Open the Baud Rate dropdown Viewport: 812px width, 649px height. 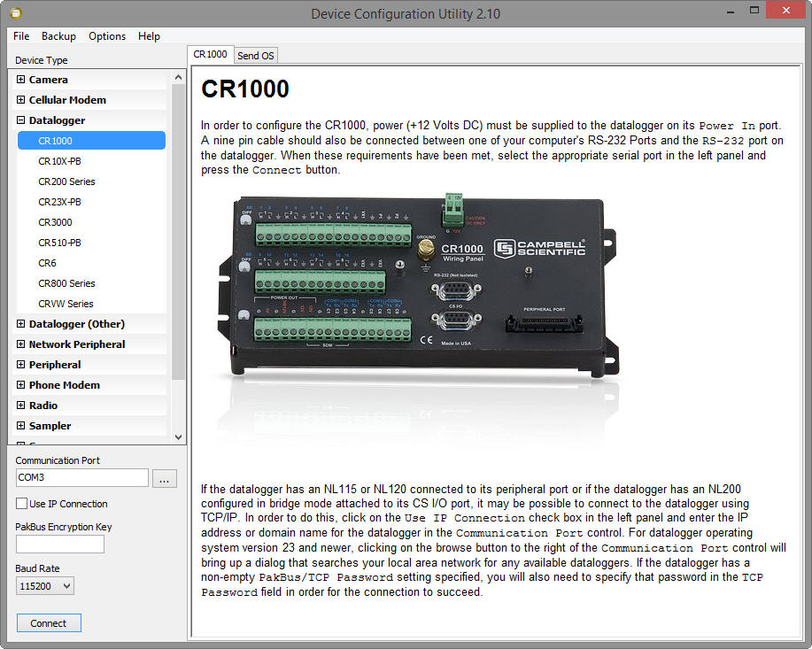point(44,586)
